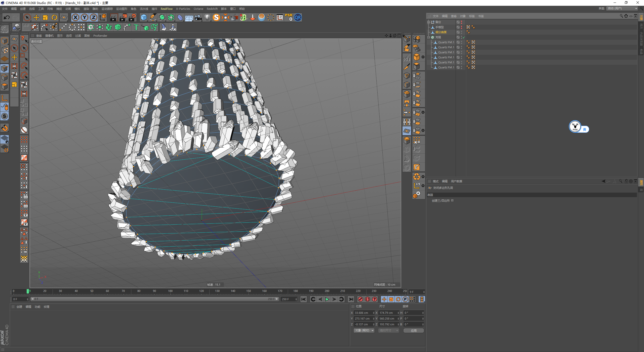Image resolution: width=644 pixels, height=352 pixels.
Task: Click the 应用 apply button
Action: 414,331
